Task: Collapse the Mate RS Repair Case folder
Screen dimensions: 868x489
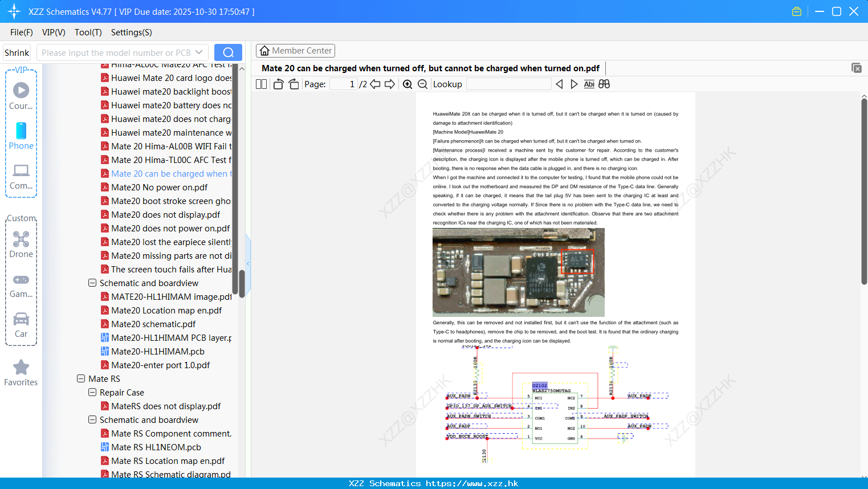Action: [92, 393]
